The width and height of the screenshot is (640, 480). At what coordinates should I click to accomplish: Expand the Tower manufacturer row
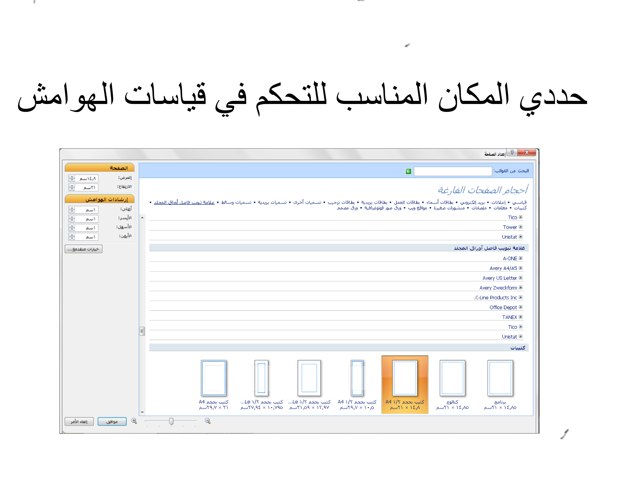click(x=520, y=227)
